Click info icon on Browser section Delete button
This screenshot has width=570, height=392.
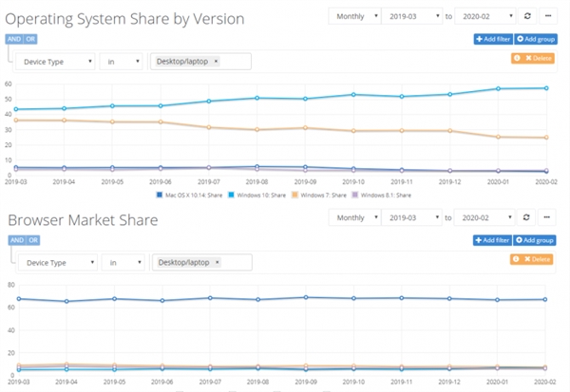point(518,259)
